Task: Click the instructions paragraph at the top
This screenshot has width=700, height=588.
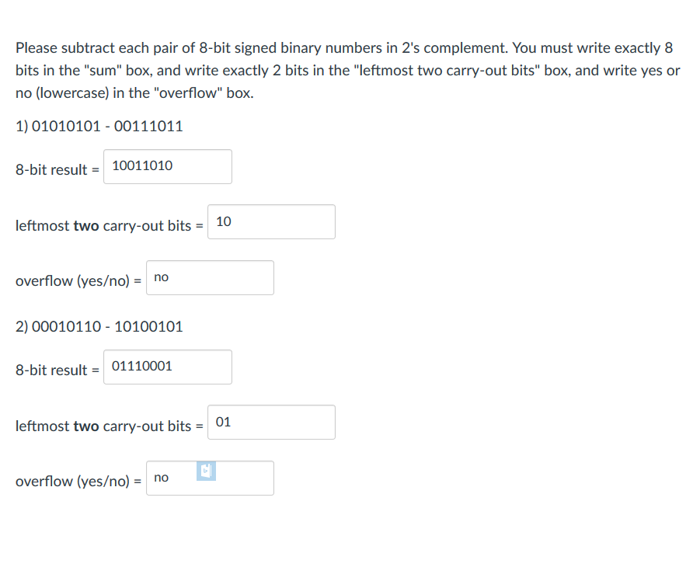Action: [347, 70]
